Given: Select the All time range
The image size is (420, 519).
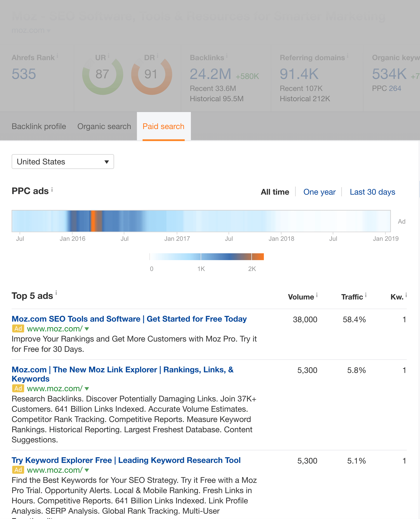Looking at the screenshot, I should coord(275,192).
